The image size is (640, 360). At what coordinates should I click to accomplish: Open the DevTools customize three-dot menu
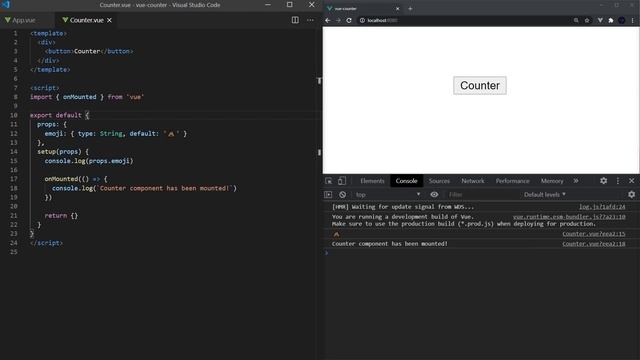click(618, 181)
